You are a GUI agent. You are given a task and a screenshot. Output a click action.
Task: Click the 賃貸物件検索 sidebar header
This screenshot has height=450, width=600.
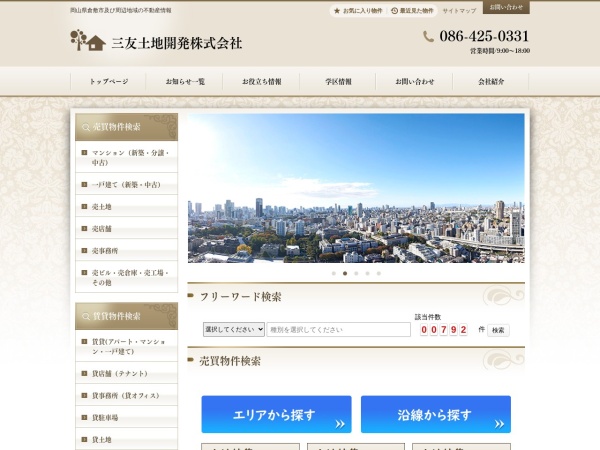point(127,316)
